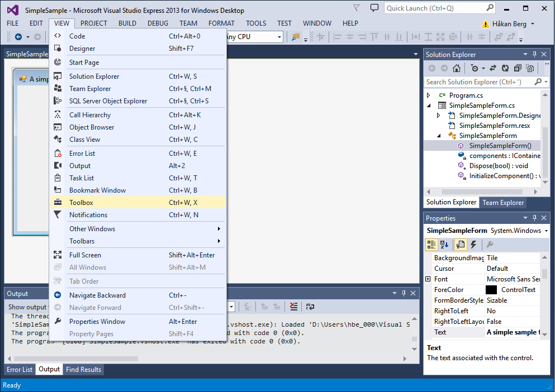Image resolution: width=555 pixels, height=392 pixels.
Task: Select Dispose(bool) : void item
Action: (x=499, y=166)
